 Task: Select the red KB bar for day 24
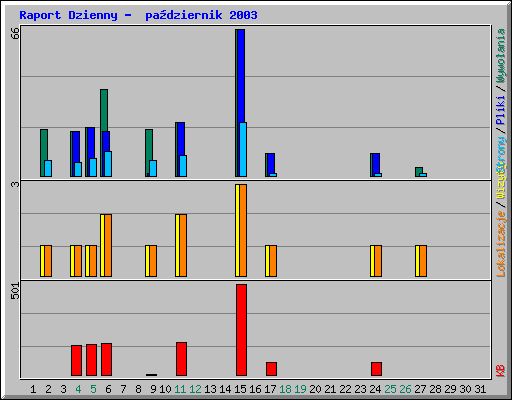(x=376, y=369)
